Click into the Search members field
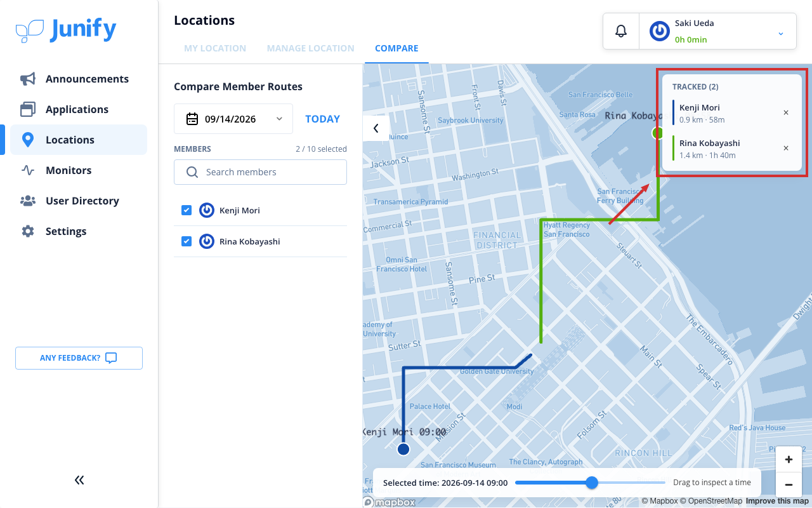This screenshot has width=812, height=508. coord(260,172)
